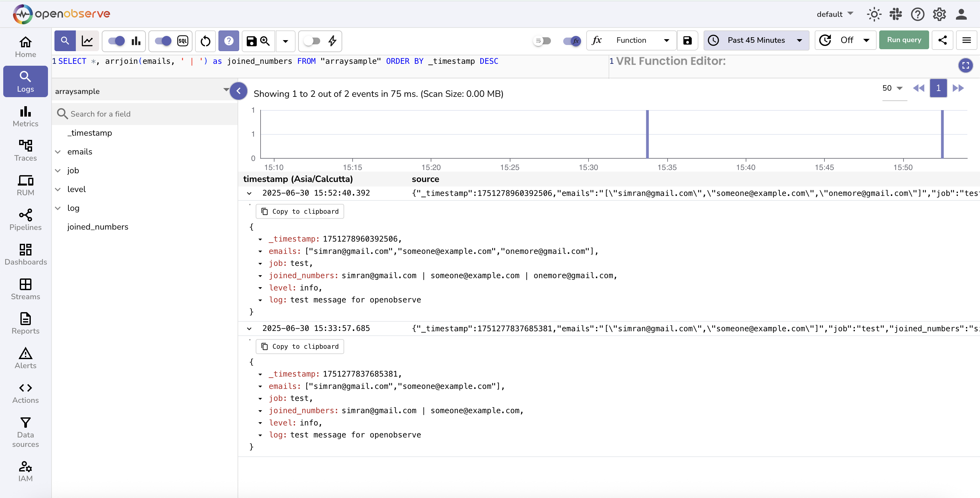Viewport: 980px width, 498px height.
Task: Click the reset filters refresh icon
Action: (205, 41)
